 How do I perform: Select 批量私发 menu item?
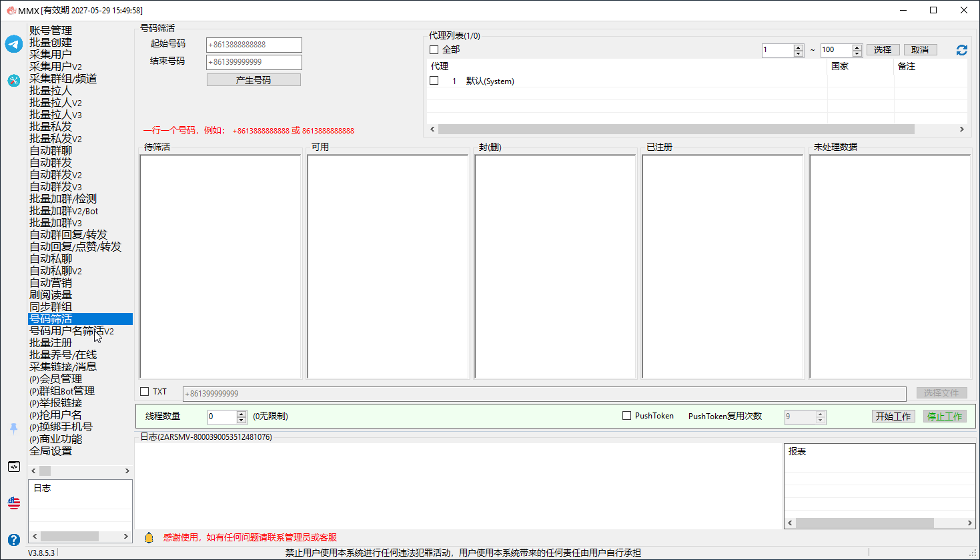click(51, 127)
